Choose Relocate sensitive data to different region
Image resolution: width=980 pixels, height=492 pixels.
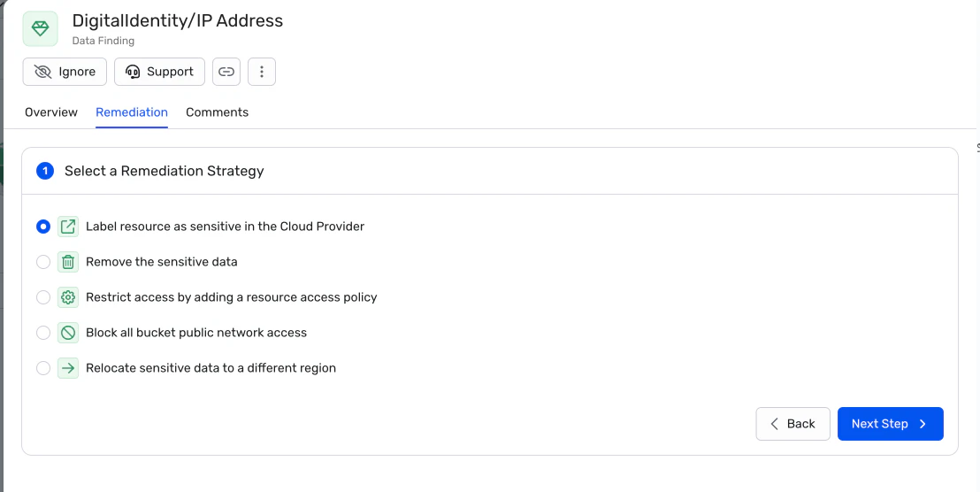tap(43, 368)
